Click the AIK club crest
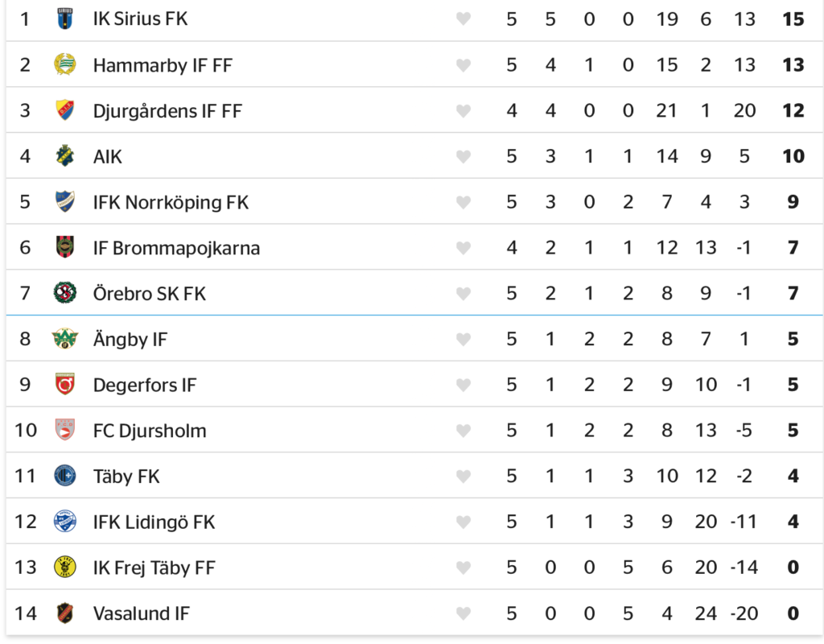The image size is (824, 644). click(64, 155)
